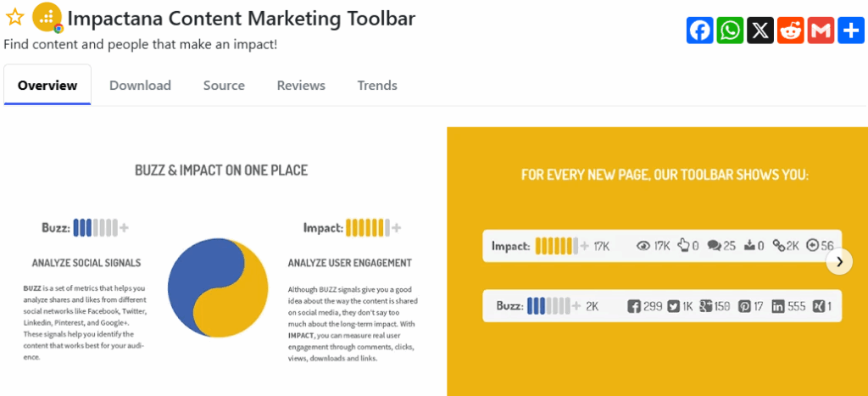Click the comments bubble icon in Impact bar
The height and width of the screenshot is (396, 868).
pyautogui.click(x=714, y=245)
